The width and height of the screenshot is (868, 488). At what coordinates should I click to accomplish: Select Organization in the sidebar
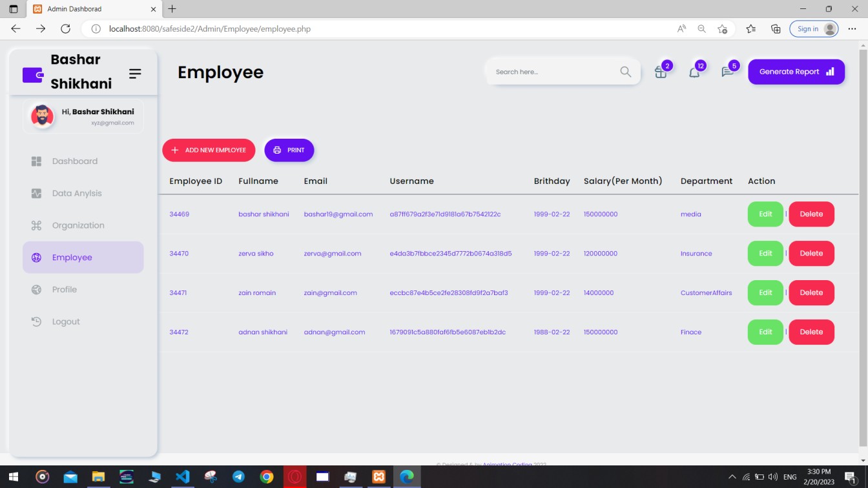point(77,225)
